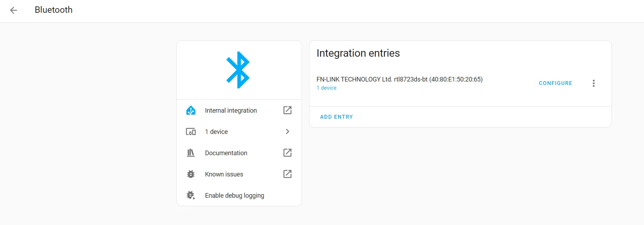Open the blue 1 device link
The width and height of the screenshot is (644, 225).
[x=326, y=88]
